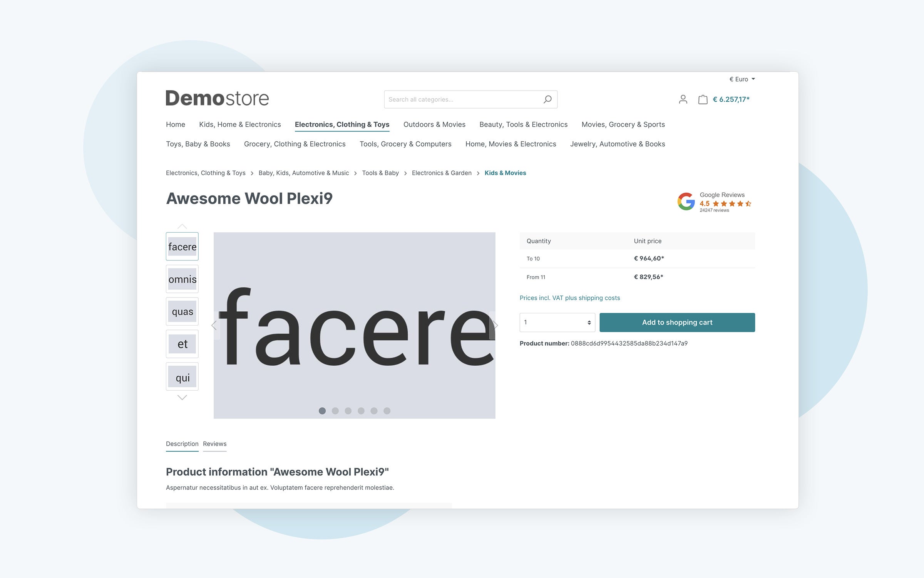Screen dimensions: 924x578
Task: Click the Add to shopping cart button
Action: coord(676,322)
